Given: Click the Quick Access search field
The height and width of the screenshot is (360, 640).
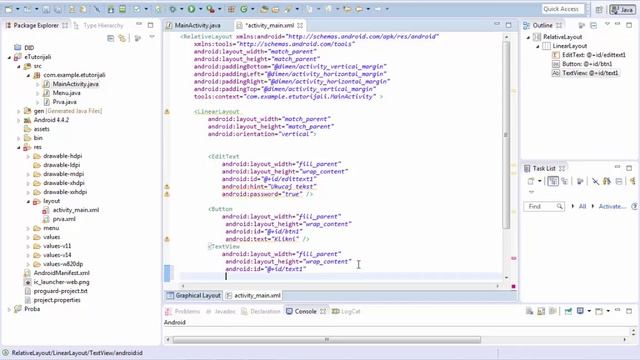Looking at the screenshot, I should [x=562, y=9].
